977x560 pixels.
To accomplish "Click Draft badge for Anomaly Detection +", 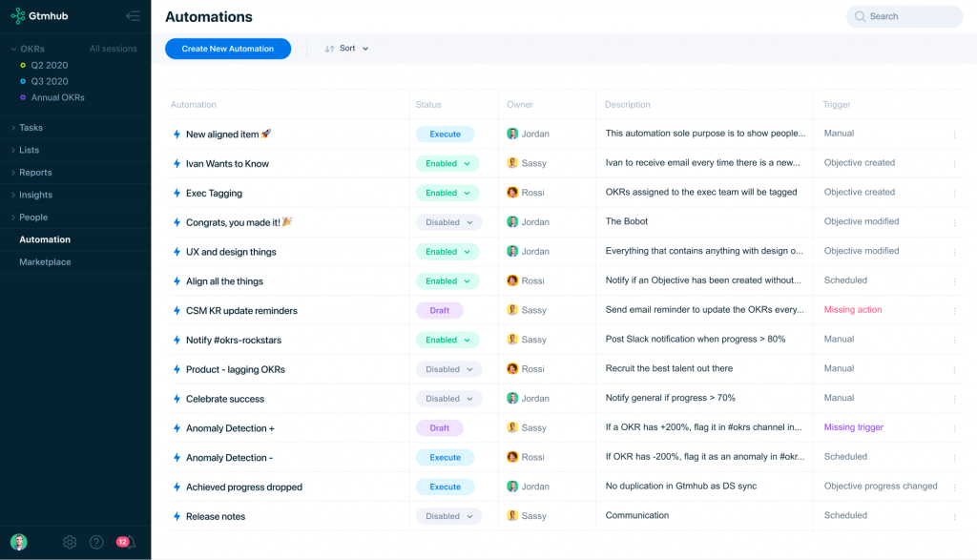I will tap(439, 428).
